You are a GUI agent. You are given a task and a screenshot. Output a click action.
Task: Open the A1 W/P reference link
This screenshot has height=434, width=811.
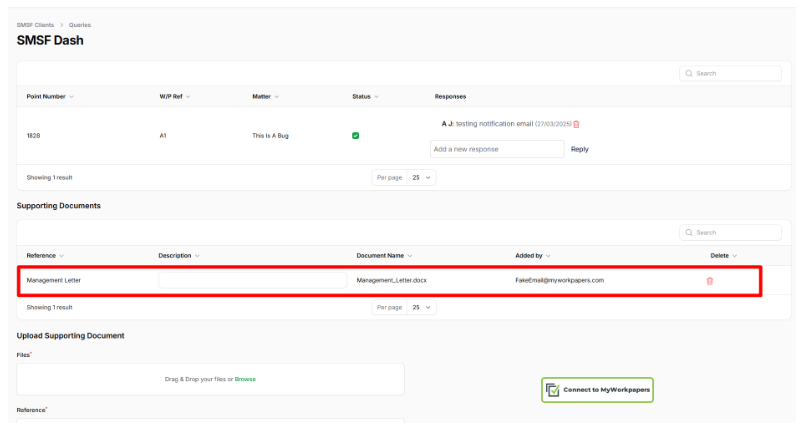163,135
